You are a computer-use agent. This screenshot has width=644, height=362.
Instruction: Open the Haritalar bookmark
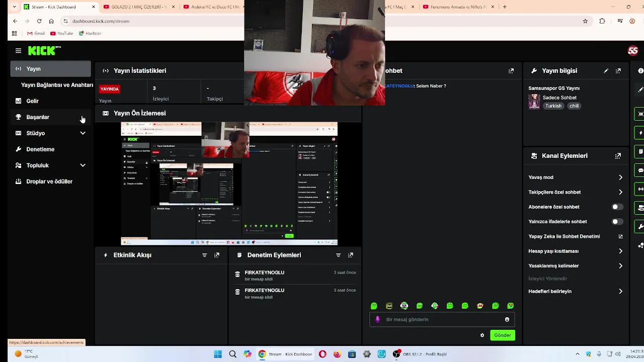tap(90, 33)
